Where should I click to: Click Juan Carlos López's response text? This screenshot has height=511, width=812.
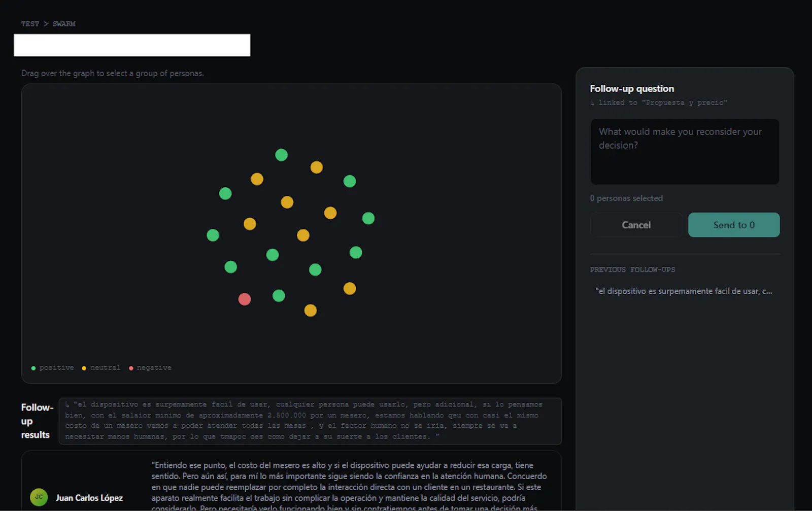pos(349,487)
